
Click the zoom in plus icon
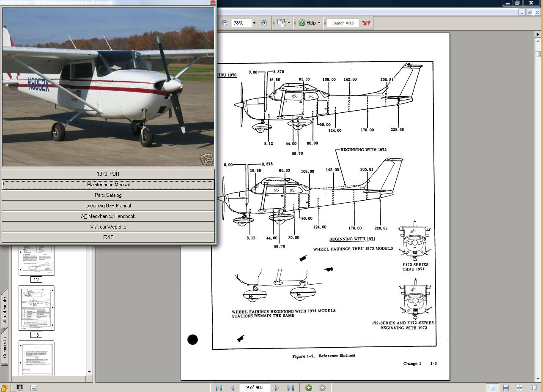[264, 23]
